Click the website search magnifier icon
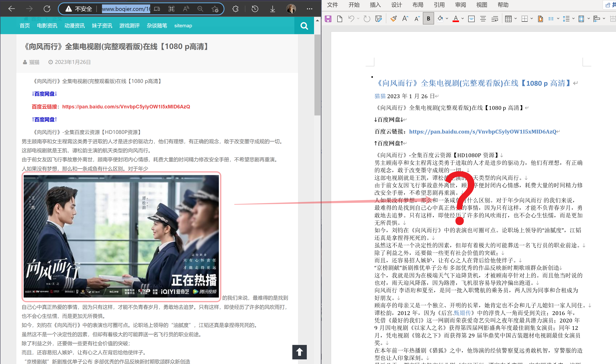The height and width of the screenshot is (364, 616). (304, 26)
